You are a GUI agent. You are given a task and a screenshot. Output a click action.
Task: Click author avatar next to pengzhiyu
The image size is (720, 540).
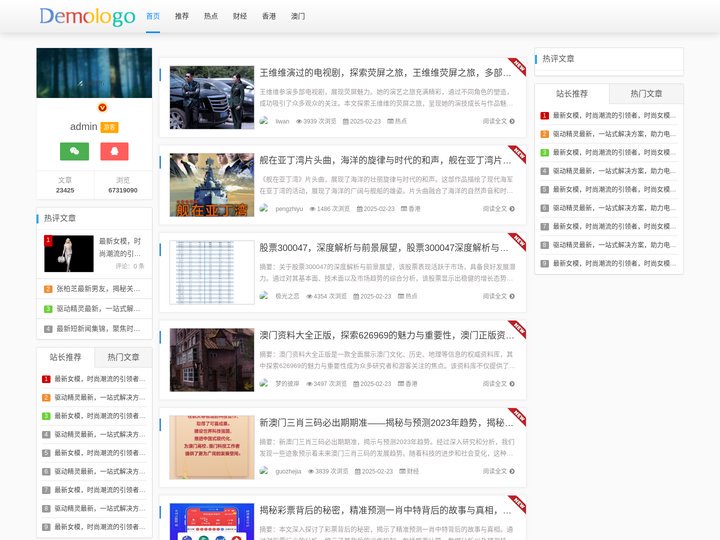tap(264, 208)
